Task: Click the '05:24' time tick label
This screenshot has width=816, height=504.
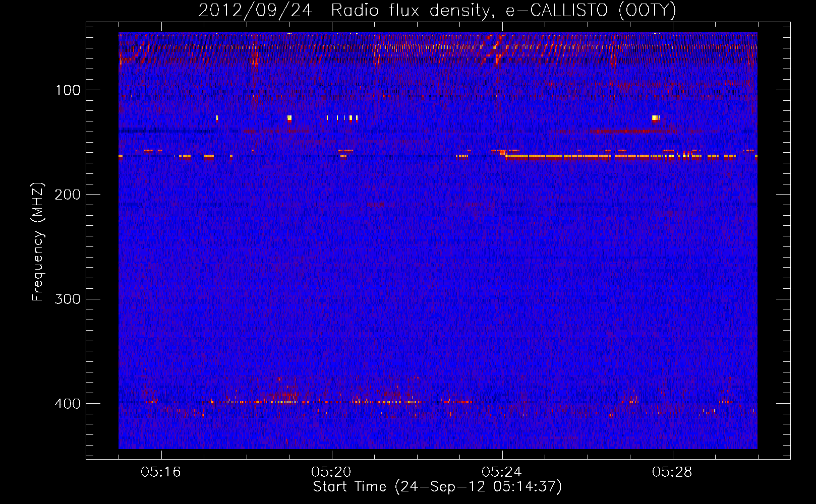Action: point(502,472)
